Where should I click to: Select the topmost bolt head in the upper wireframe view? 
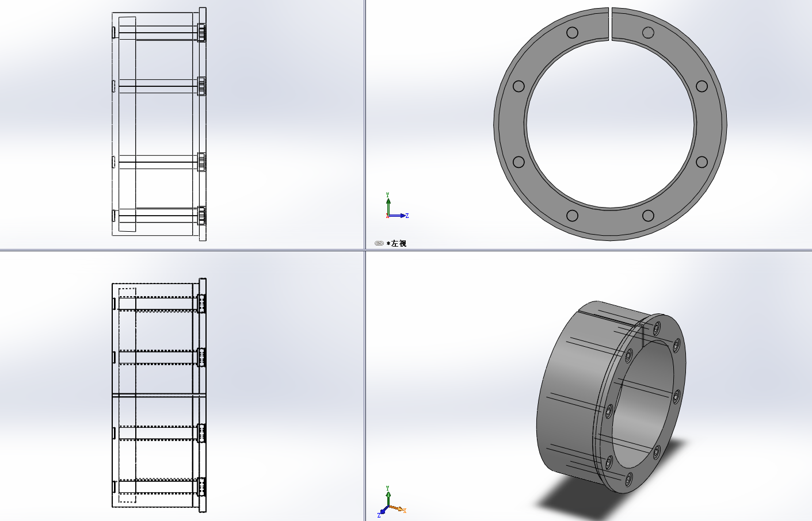click(202, 33)
